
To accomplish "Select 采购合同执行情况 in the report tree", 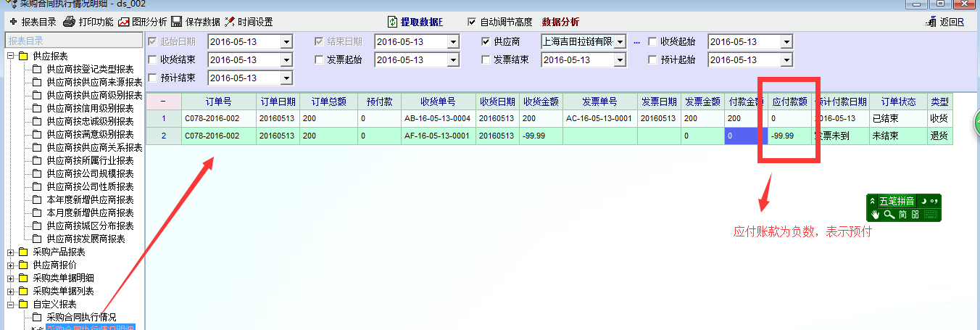I will pyautogui.click(x=80, y=317).
